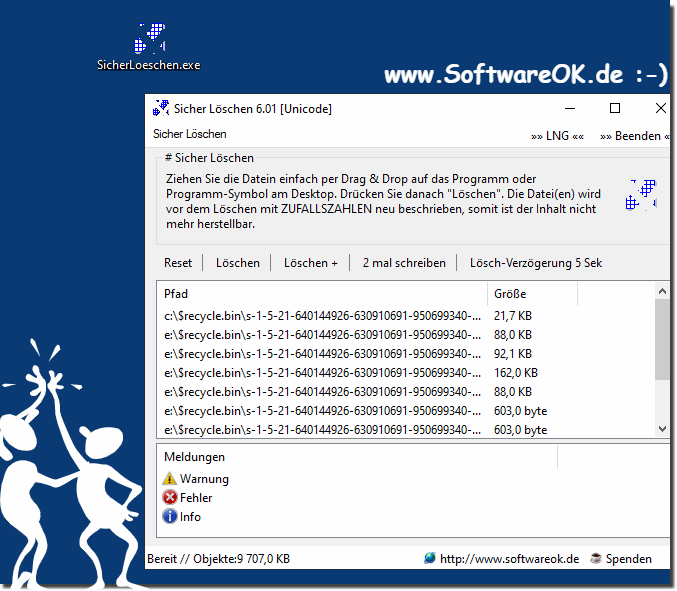Minimize the Sicher Löschen window

570,108
